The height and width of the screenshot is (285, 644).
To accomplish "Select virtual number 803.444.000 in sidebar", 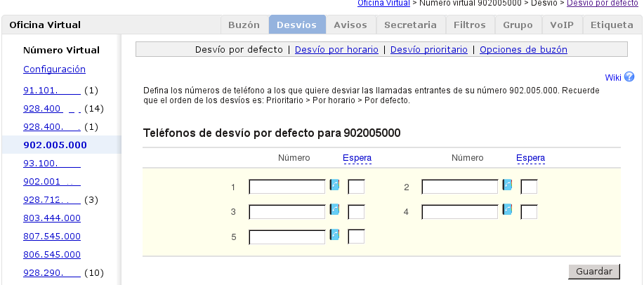I will point(52,218).
